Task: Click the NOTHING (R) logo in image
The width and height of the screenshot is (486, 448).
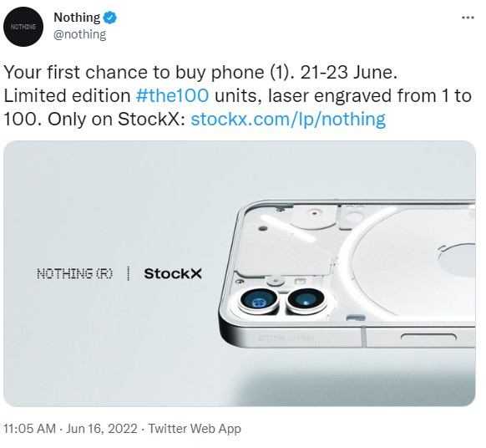Action: [75, 273]
